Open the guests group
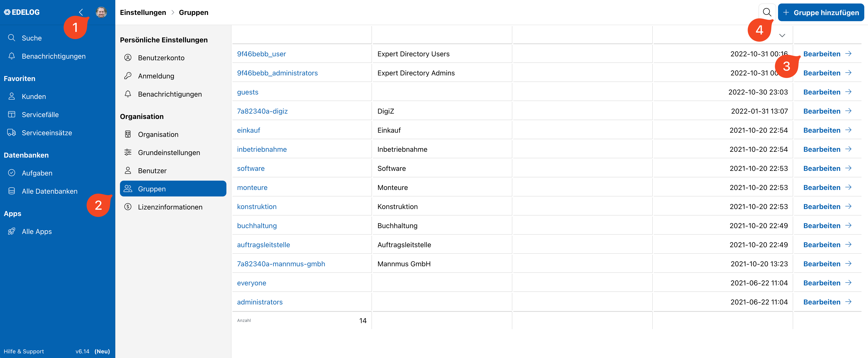Screen dimensions: 868x358 pos(248,92)
